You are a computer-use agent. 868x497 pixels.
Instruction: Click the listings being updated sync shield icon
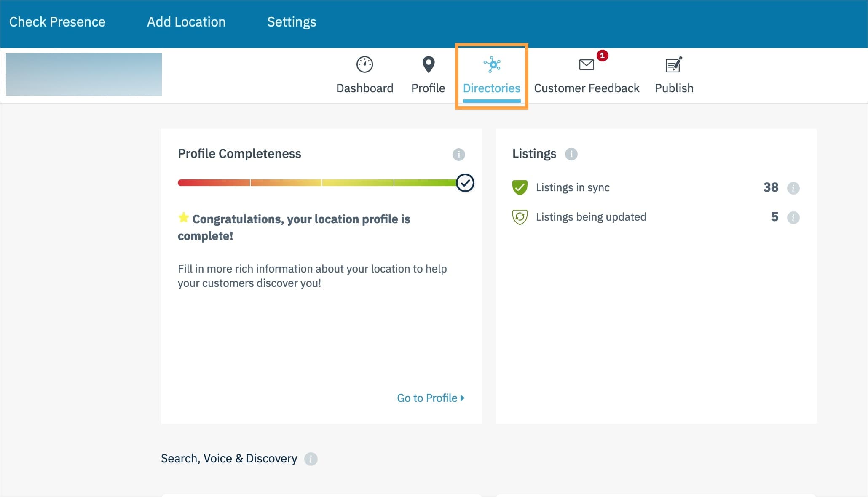(x=520, y=217)
